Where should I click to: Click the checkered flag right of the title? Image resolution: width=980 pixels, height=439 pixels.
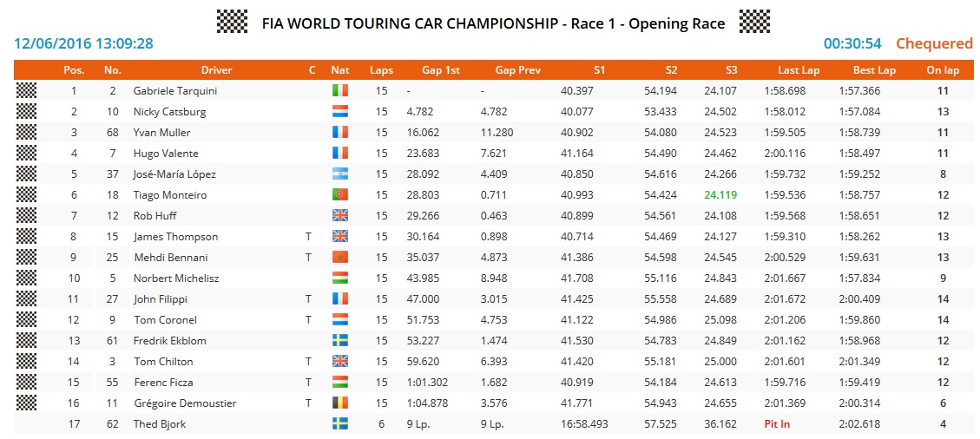pyautogui.click(x=754, y=22)
